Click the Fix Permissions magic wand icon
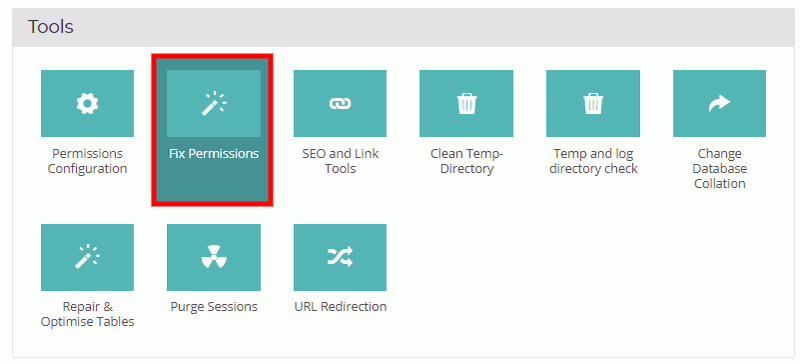 (x=214, y=104)
